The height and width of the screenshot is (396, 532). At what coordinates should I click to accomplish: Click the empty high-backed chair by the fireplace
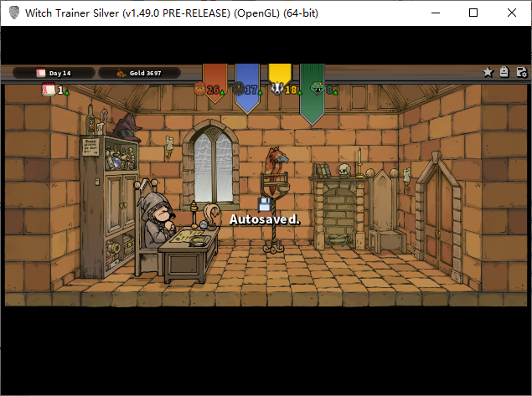click(385, 211)
